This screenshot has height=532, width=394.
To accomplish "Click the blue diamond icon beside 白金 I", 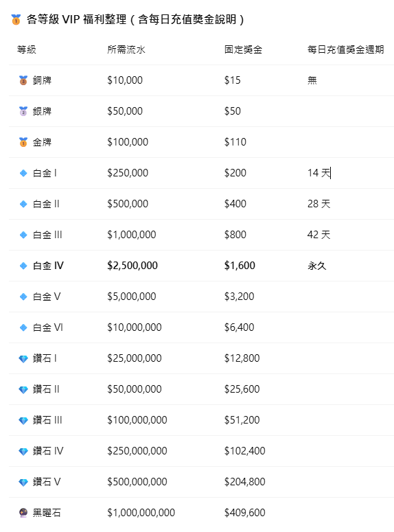I will click(x=23, y=173).
